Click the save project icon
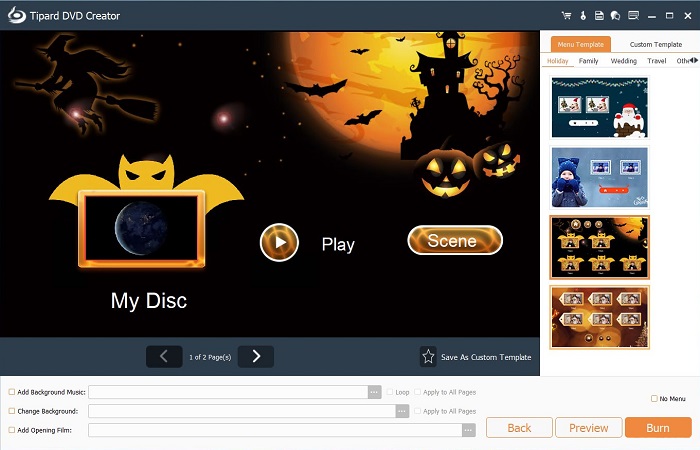 pyautogui.click(x=599, y=15)
